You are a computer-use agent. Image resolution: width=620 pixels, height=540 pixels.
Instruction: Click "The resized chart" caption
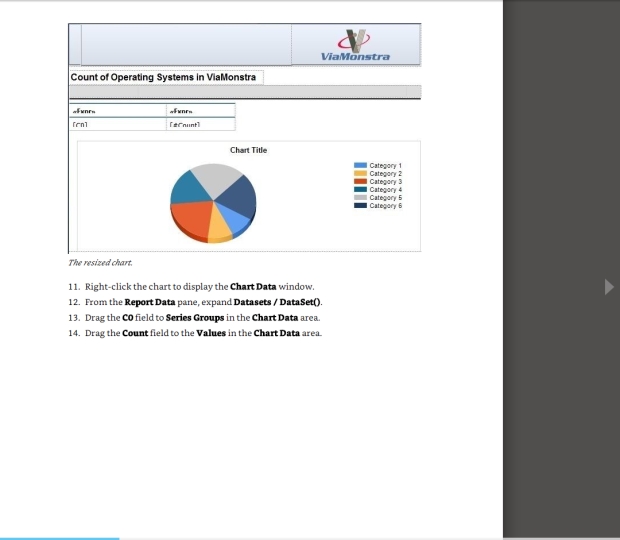(x=100, y=263)
